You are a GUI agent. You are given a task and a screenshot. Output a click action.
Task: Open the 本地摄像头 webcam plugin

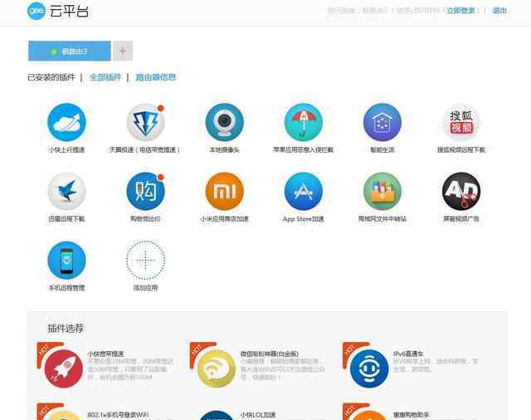225,122
